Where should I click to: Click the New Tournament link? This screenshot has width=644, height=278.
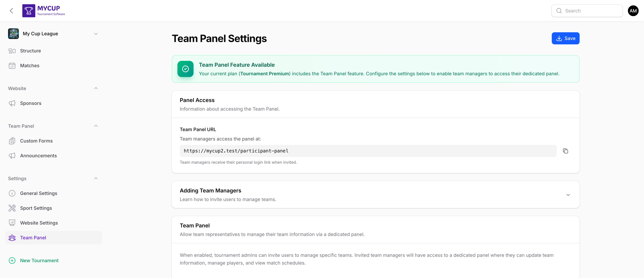(x=39, y=260)
